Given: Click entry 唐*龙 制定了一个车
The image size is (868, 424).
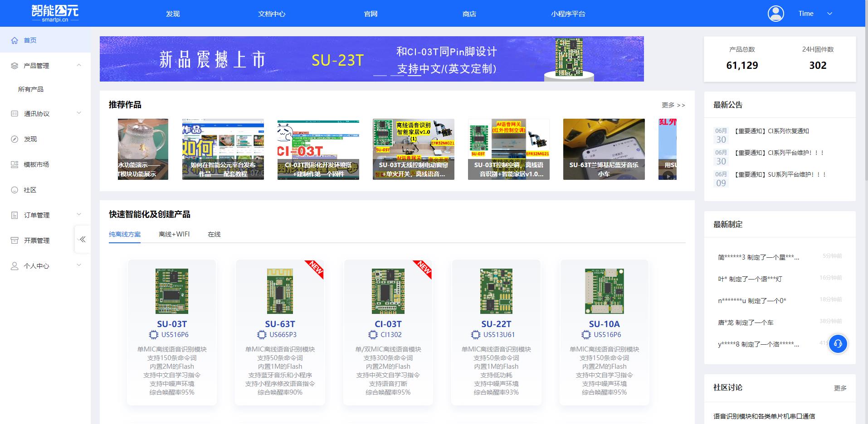Looking at the screenshot, I should tap(746, 323).
